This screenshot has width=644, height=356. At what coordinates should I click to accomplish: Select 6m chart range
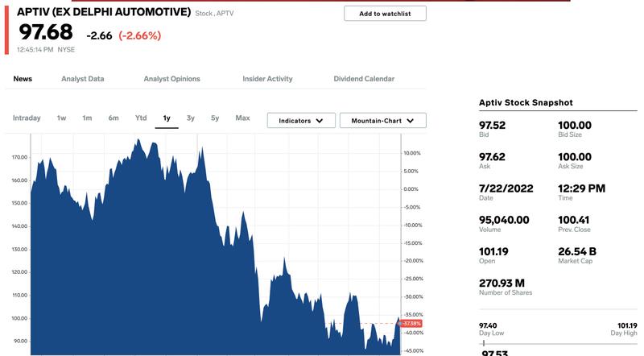[x=114, y=118]
